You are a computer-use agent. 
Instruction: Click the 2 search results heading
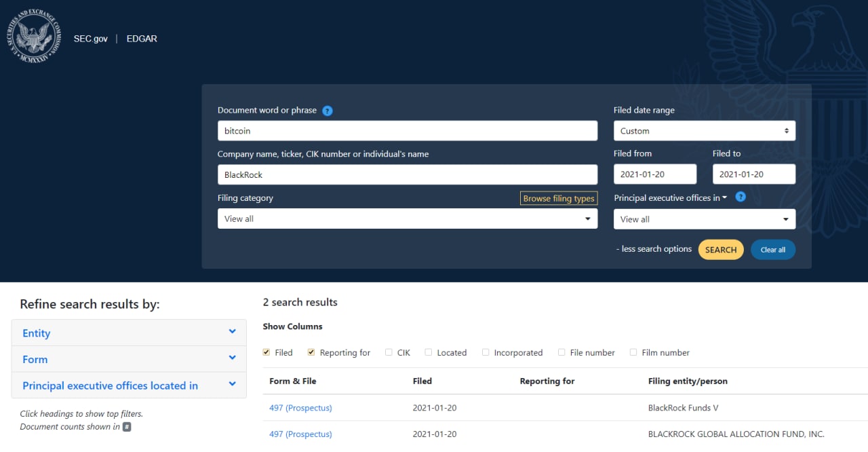pos(300,302)
